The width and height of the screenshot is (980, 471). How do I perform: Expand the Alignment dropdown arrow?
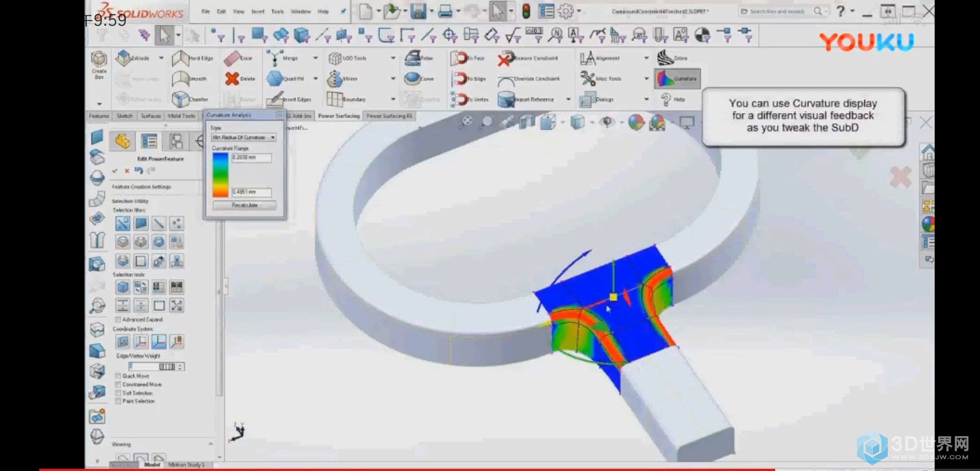[x=647, y=58]
